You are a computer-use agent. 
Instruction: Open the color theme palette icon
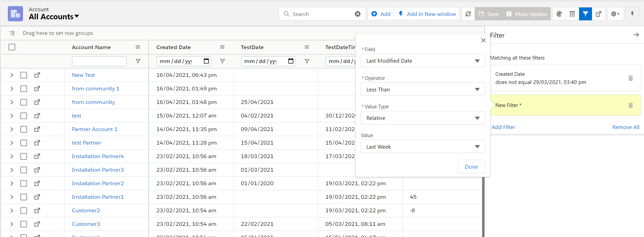559,14
